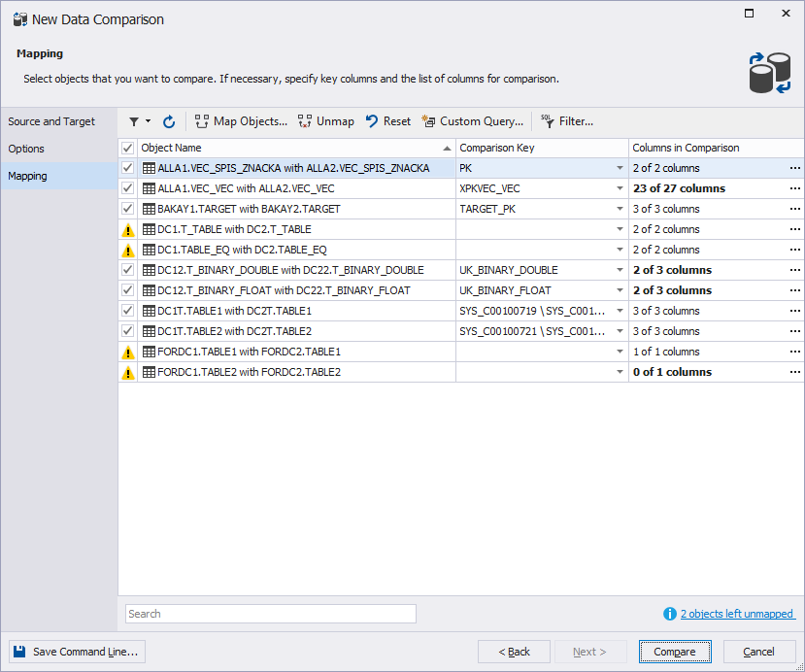Click the Refresh icon in the toolbar
Image resolution: width=805 pixels, height=672 pixels.
click(169, 121)
